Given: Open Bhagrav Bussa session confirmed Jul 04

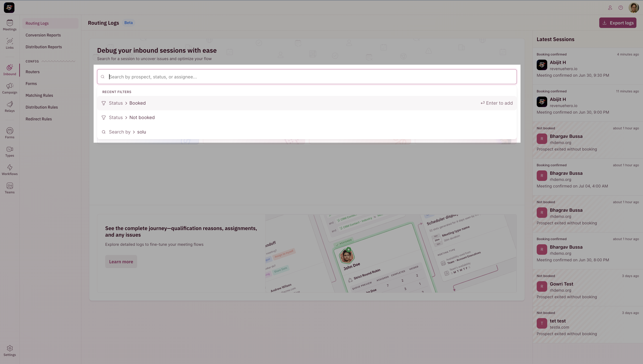Looking at the screenshot, I should (588, 177).
